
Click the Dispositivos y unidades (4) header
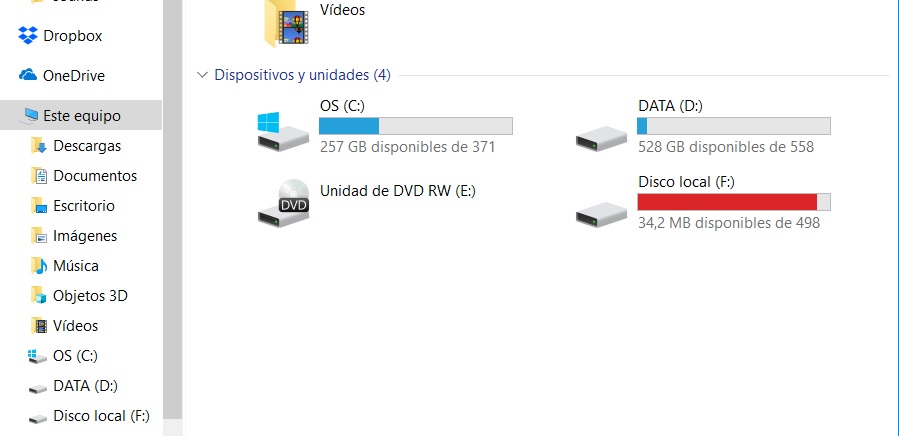302,75
